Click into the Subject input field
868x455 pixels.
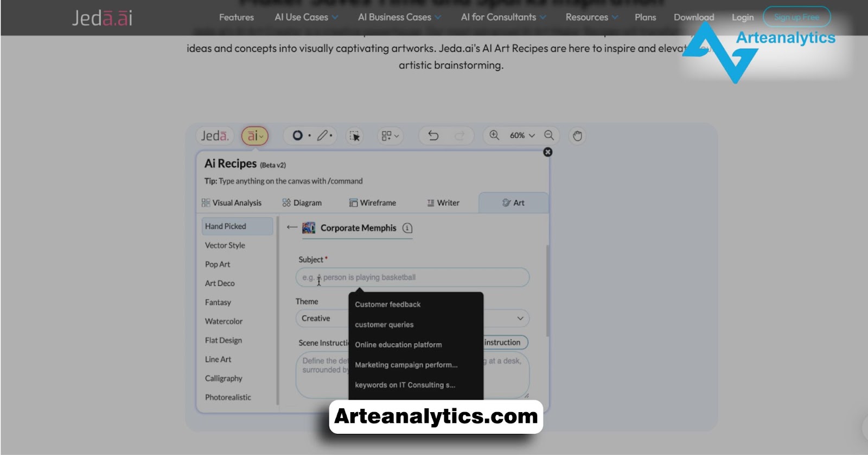click(412, 277)
